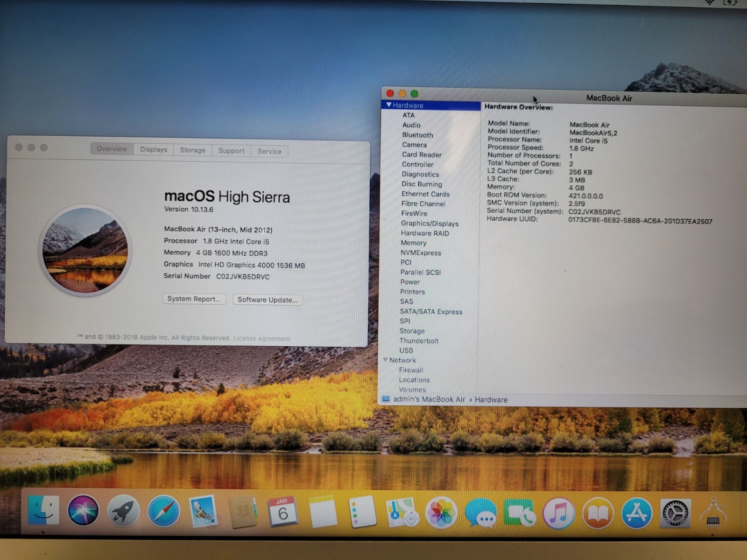Open the iBooks app in Dock

pos(598,513)
